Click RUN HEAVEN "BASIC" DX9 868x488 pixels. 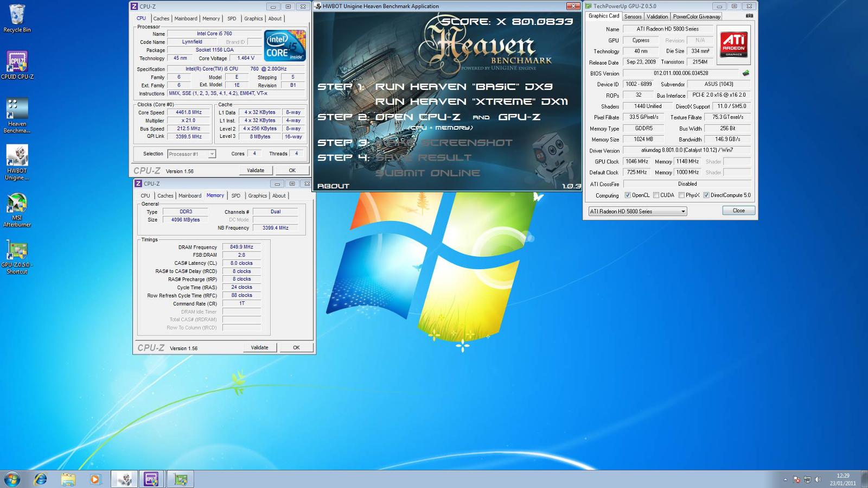tap(464, 87)
